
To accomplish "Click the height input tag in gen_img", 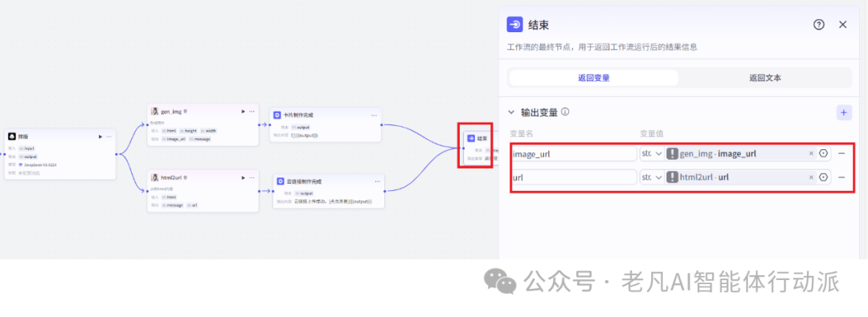I will [x=187, y=131].
